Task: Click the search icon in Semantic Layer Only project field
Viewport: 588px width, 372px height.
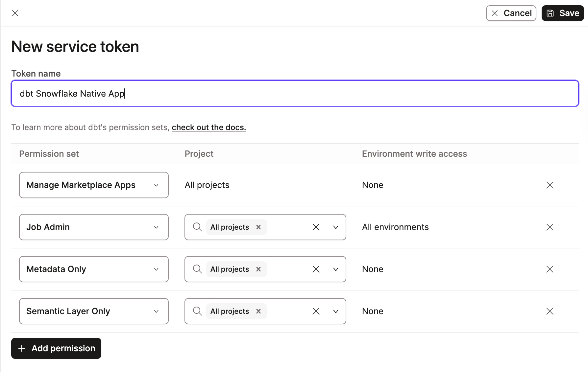Action: 197,311
